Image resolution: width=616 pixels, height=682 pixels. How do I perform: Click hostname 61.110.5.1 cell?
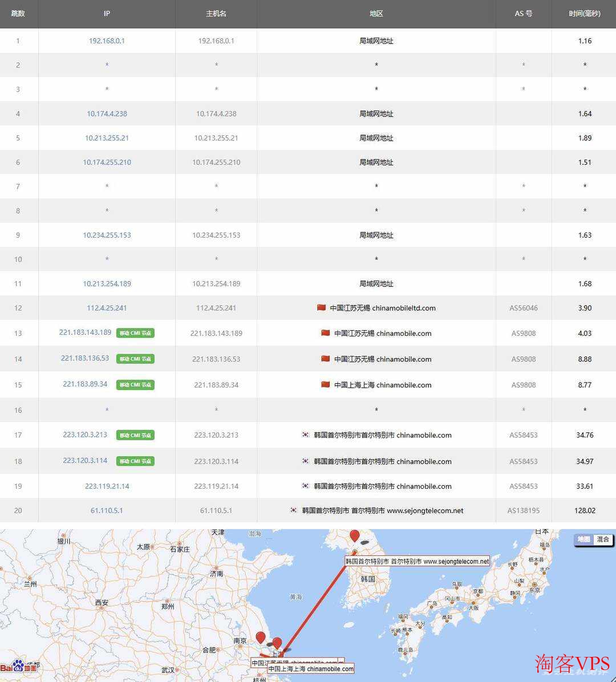coord(216,510)
